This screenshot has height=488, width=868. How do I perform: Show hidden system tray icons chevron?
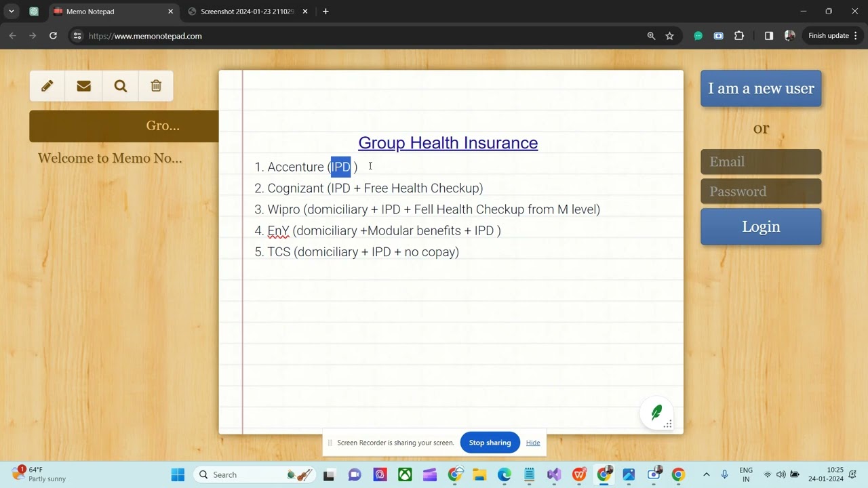706,474
